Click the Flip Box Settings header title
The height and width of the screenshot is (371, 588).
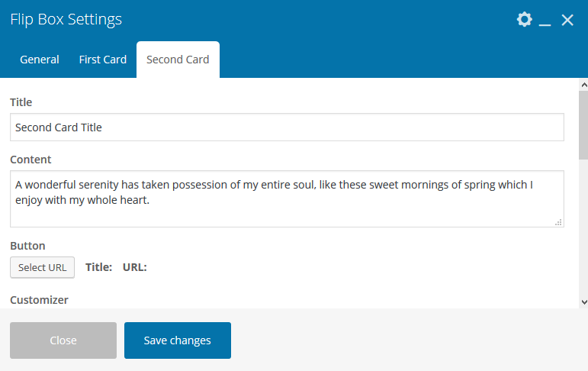[x=66, y=20]
